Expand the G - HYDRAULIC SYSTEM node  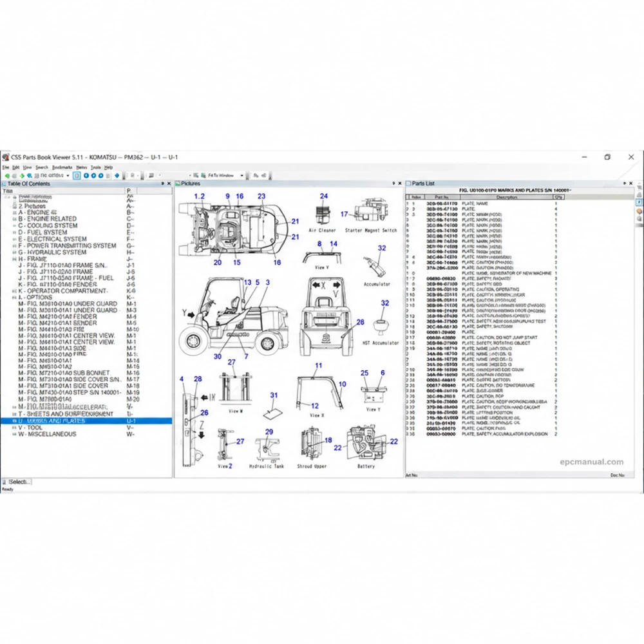(x=14, y=252)
